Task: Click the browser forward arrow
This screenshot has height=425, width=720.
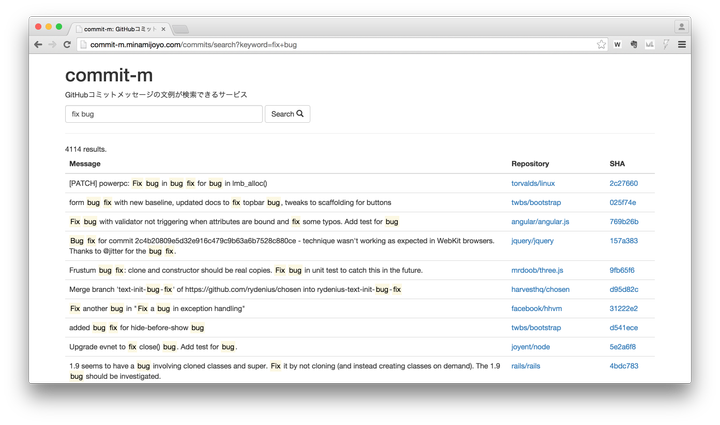Action: point(52,45)
